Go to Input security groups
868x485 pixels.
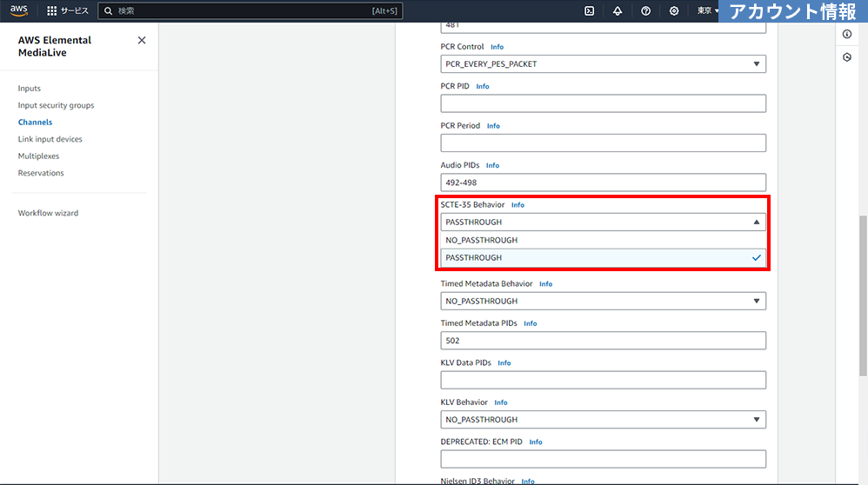[56, 105]
